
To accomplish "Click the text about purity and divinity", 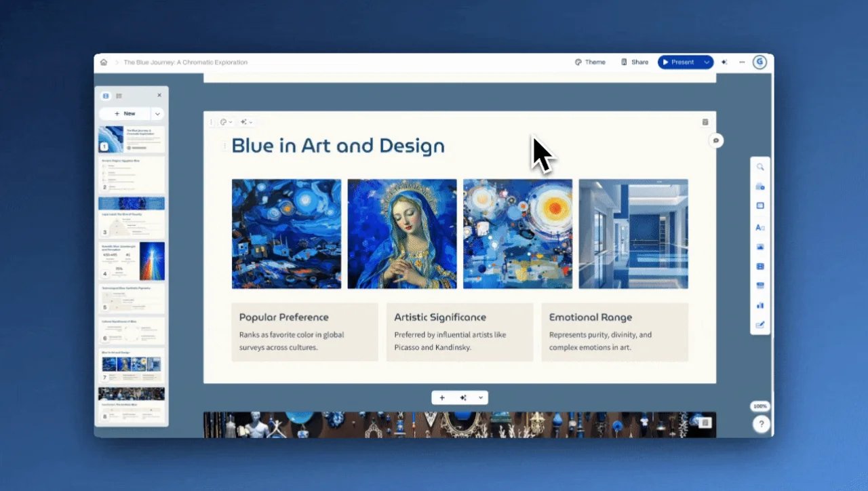I will tap(601, 341).
